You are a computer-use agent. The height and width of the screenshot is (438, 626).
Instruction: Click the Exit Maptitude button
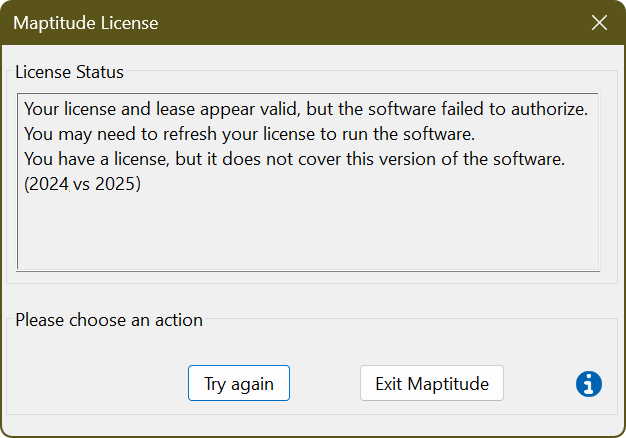point(431,383)
